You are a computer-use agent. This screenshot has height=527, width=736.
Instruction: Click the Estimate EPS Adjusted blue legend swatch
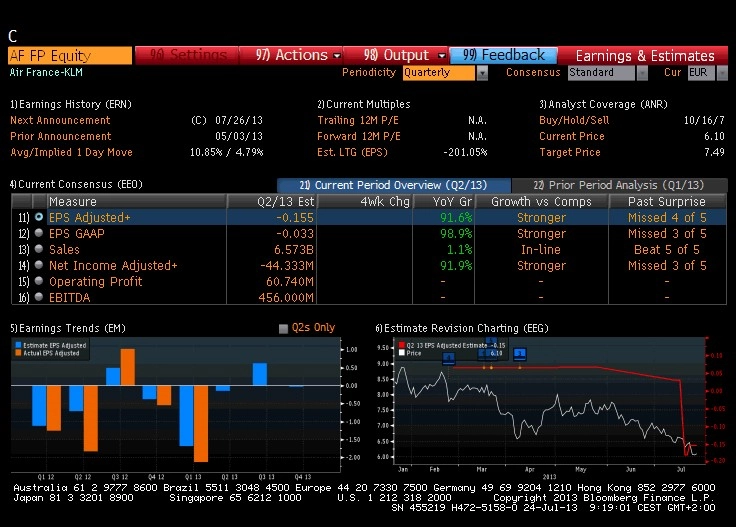pyautogui.click(x=18, y=345)
